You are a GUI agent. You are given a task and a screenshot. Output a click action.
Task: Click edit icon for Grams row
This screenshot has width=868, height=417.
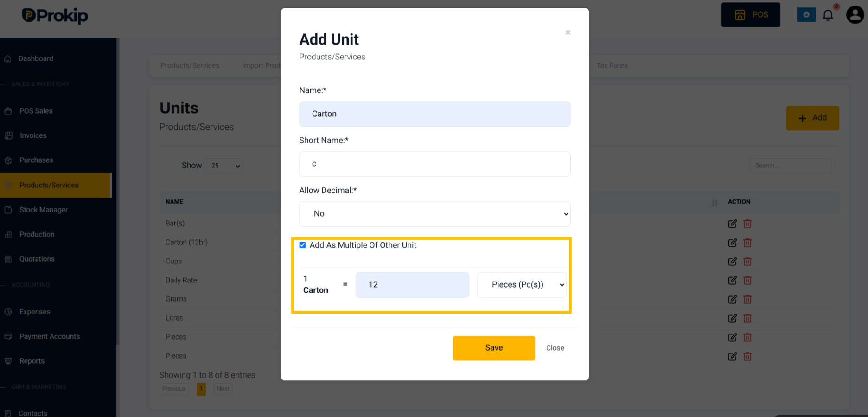point(732,299)
